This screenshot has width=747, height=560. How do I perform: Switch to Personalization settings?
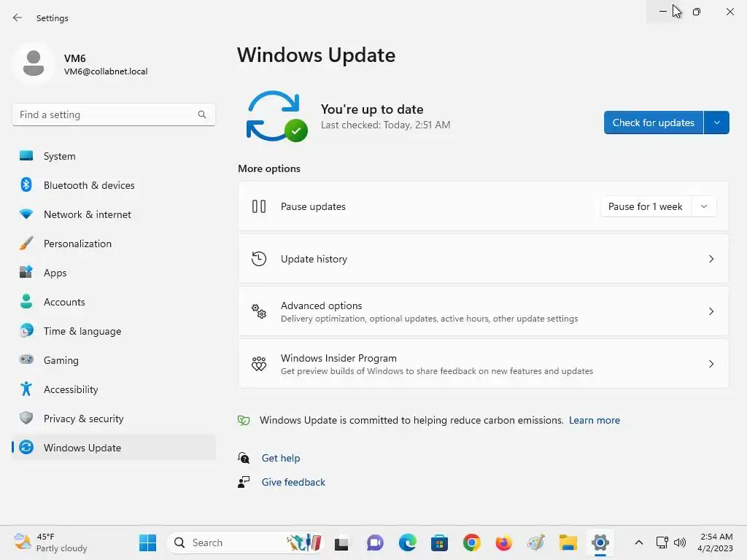pyautogui.click(x=113, y=244)
